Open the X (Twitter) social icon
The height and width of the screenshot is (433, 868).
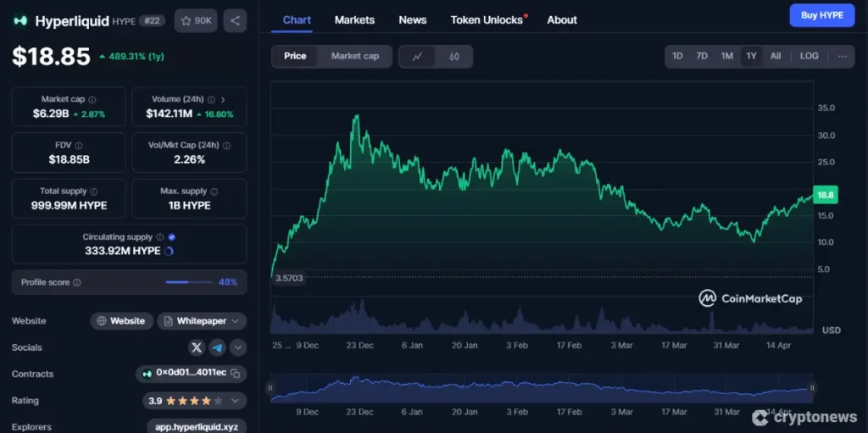click(x=197, y=347)
